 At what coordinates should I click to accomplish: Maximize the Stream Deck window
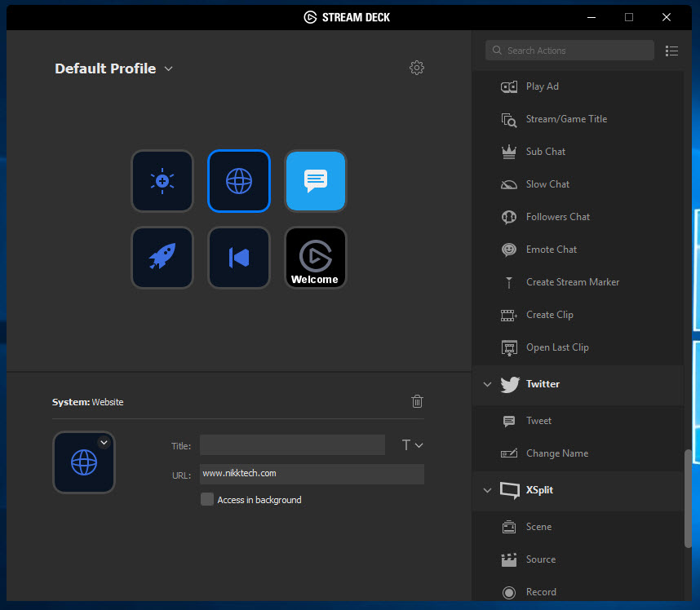629,17
